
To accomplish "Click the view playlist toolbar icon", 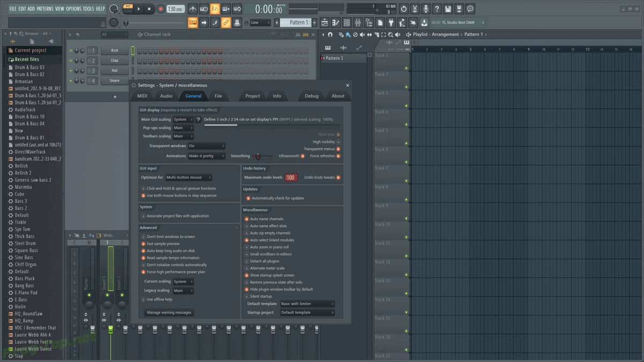I will pyautogui.click(x=324, y=23).
